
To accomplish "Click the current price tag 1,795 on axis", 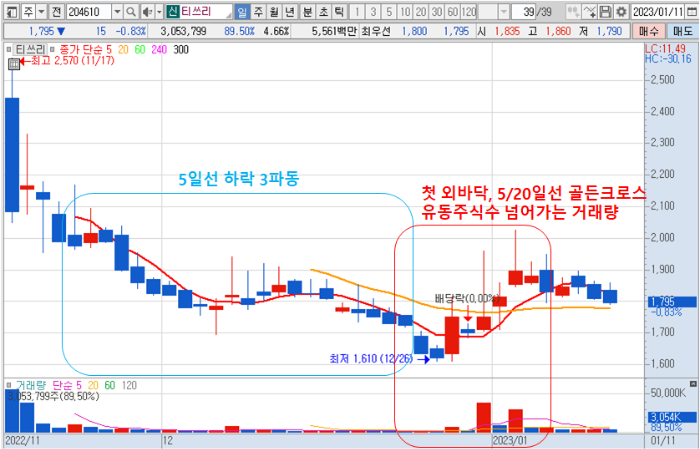I will [x=672, y=302].
